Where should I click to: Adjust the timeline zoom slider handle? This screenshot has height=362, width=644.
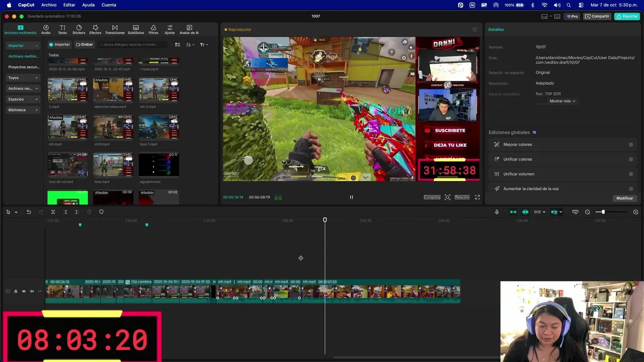coord(603,212)
